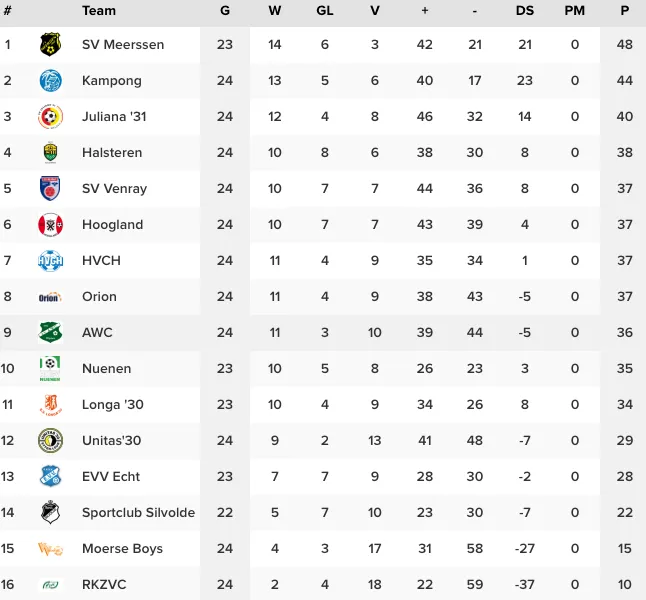Click the SV Venray crest icon
The height and width of the screenshot is (600, 646).
(x=50, y=188)
